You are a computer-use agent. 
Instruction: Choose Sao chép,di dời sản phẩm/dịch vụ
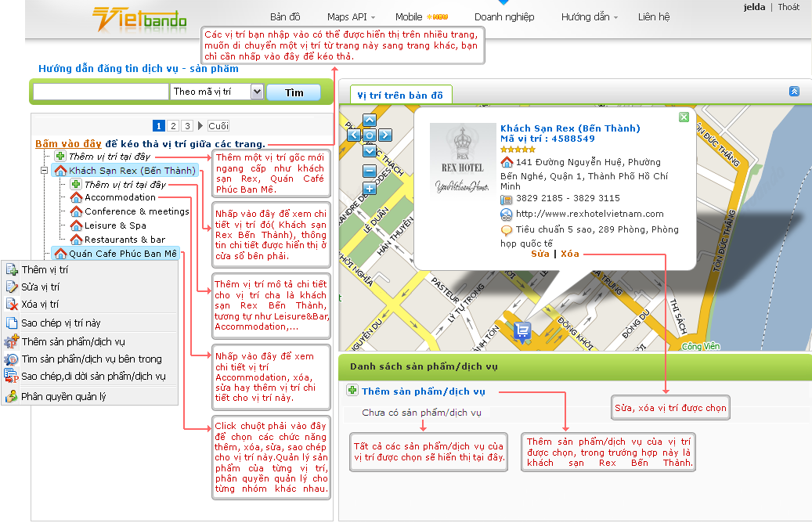(90, 376)
